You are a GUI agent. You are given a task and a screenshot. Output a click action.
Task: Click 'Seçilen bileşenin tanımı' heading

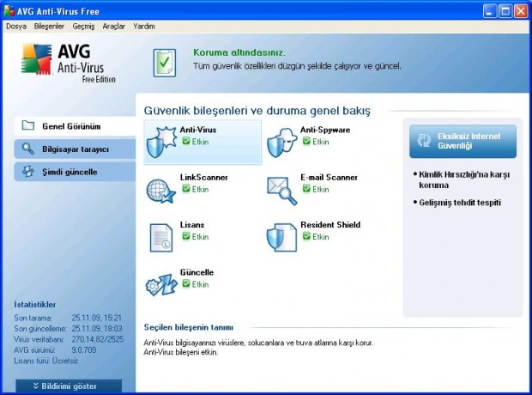189,327
